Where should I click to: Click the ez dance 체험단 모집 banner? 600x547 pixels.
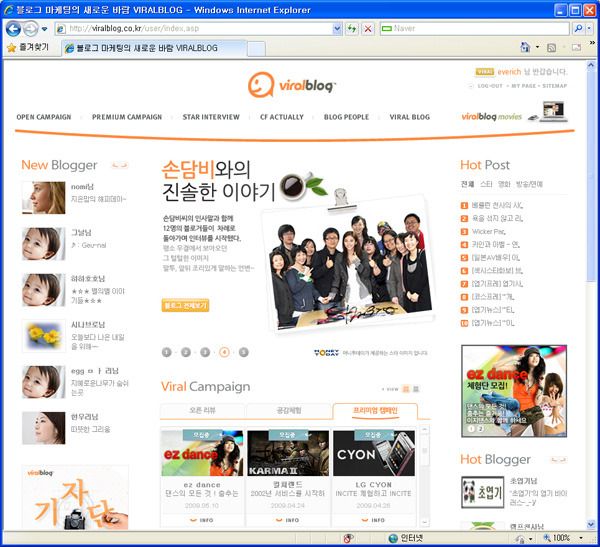(x=514, y=391)
